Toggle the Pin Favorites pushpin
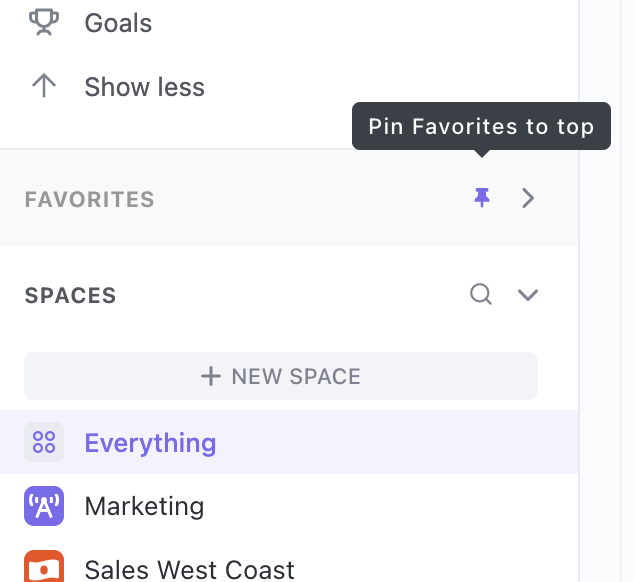The width and height of the screenshot is (634, 582). (x=482, y=198)
